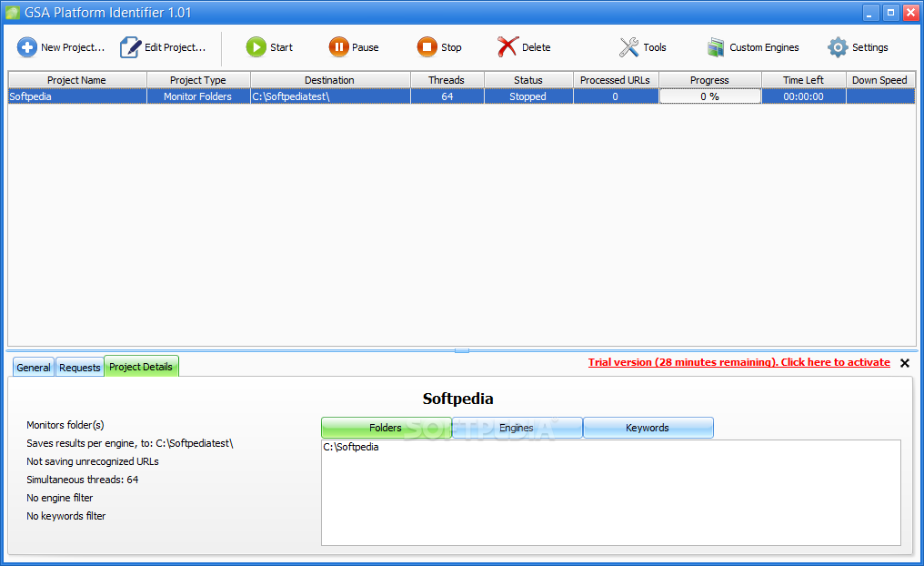
Task: Switch to the General tab
Action: (34, 368)
